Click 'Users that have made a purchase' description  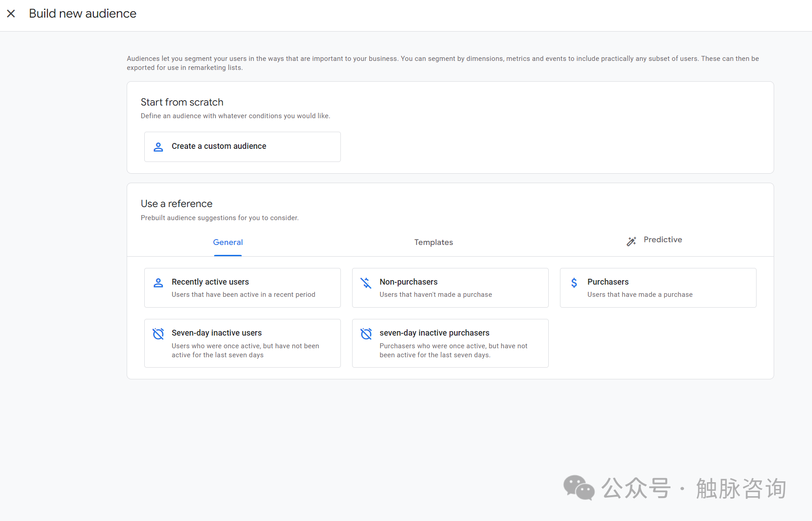tap(640, 295)
